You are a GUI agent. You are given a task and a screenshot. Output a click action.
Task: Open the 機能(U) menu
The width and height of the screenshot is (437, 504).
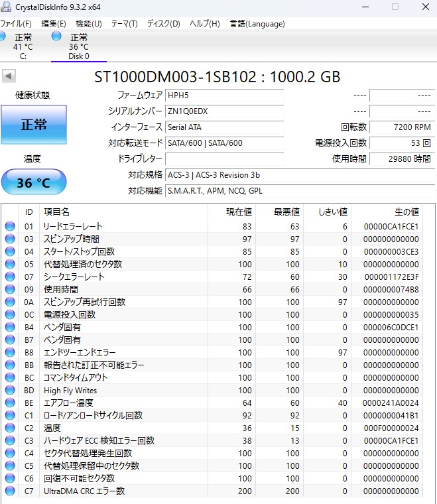pyautogui.click(x=88, y=24)
